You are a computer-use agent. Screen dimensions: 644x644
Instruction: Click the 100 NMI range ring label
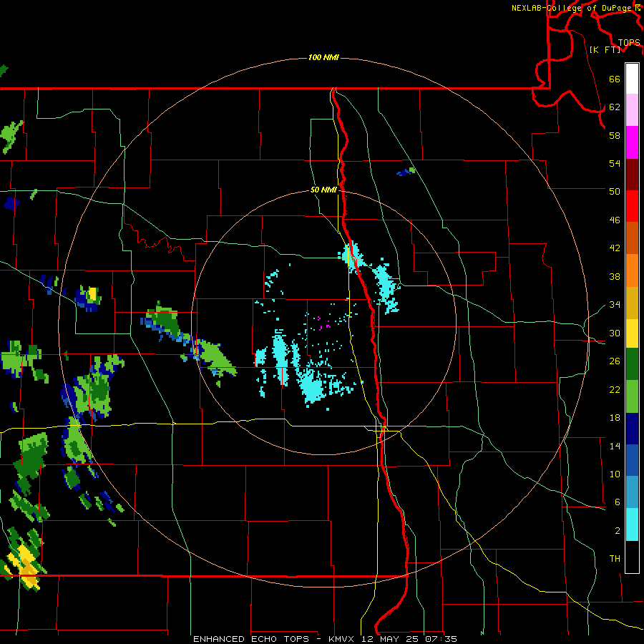coord(323,57)
